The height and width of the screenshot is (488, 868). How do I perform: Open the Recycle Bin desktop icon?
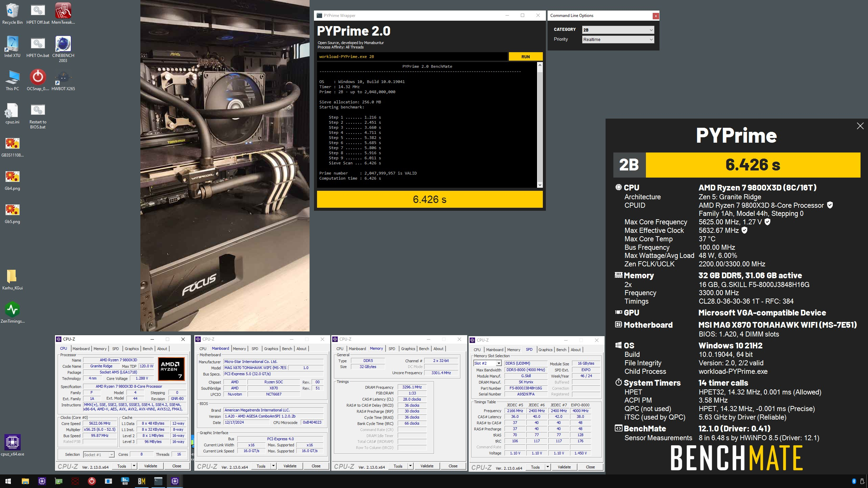(x=12, y=14)
